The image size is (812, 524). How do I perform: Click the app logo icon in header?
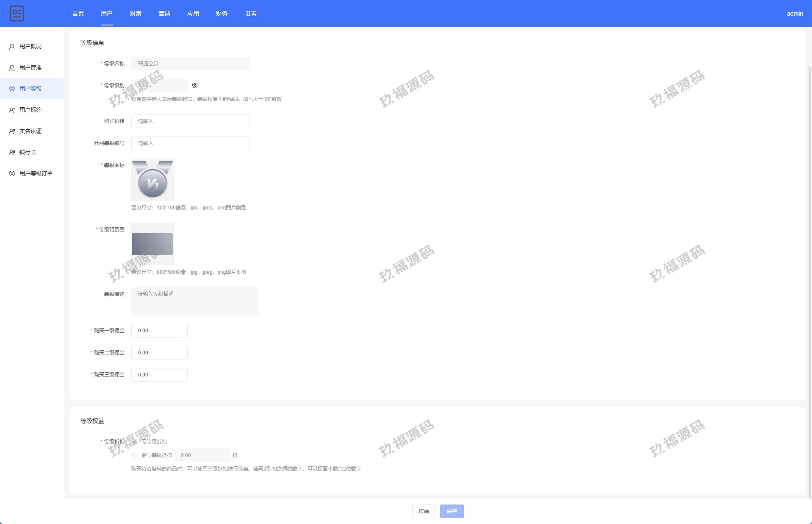(x=17, y=14)
